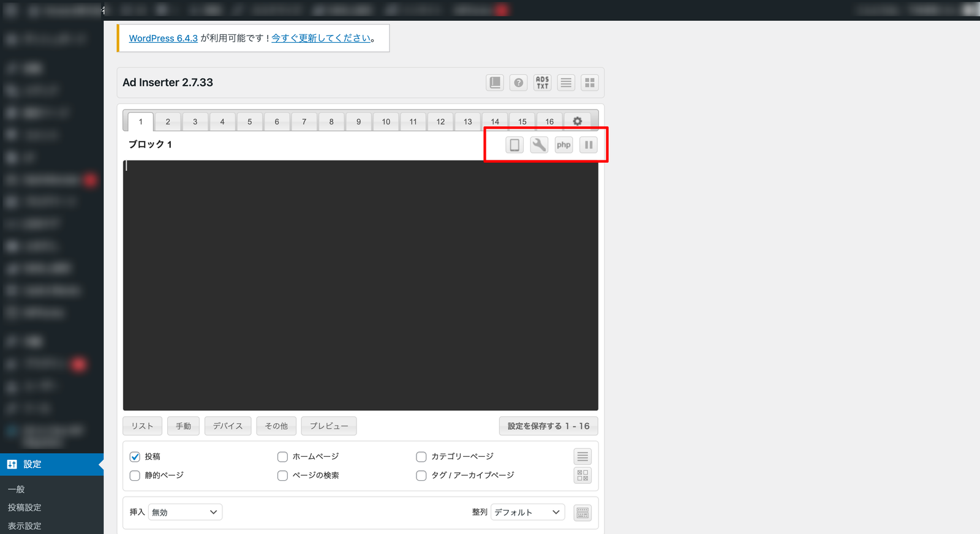Toggle the blocks grid view icon

pyautogui.click(x=590, y=83)
